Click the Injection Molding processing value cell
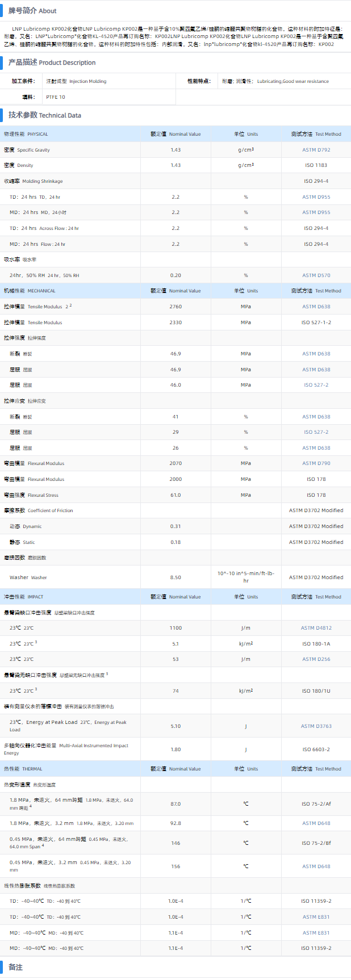This screenshot has width=351, height=980. point(76,81)
